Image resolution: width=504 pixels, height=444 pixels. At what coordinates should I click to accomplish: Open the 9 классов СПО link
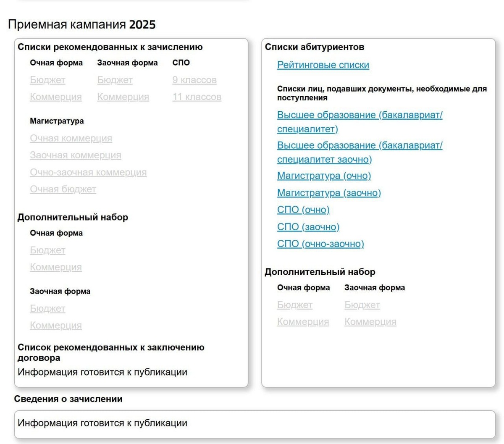194,80
